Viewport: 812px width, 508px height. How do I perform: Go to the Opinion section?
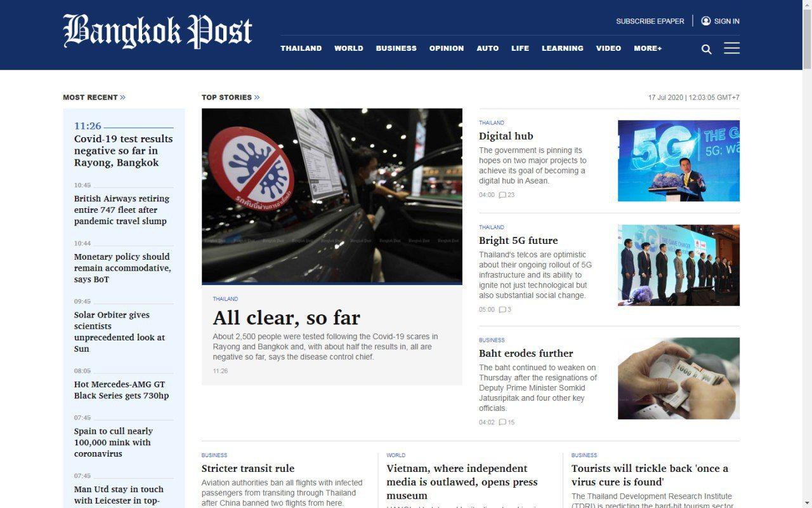[x=446, y=48]
